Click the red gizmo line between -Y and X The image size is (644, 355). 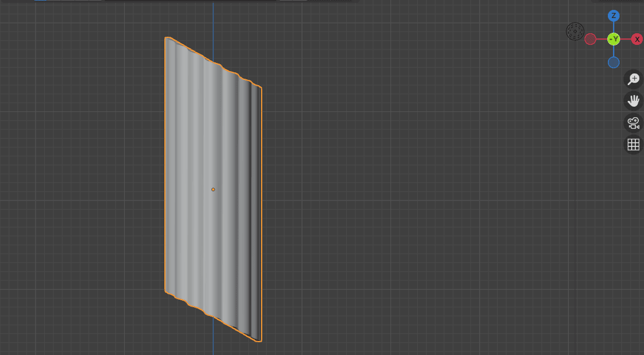click(x=625, y=39)
